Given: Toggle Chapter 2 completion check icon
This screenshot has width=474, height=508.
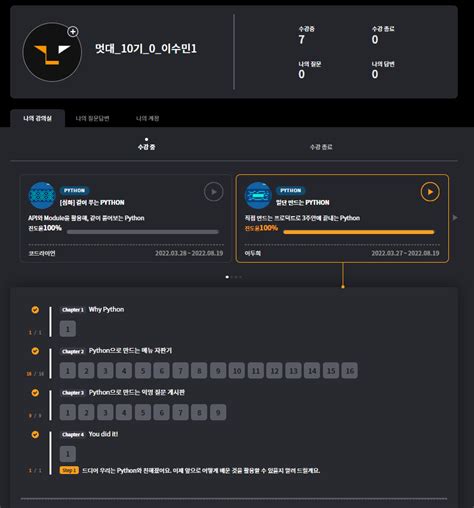Looking at the screenshot, I should pyautogui.click(x=35, y=351).
